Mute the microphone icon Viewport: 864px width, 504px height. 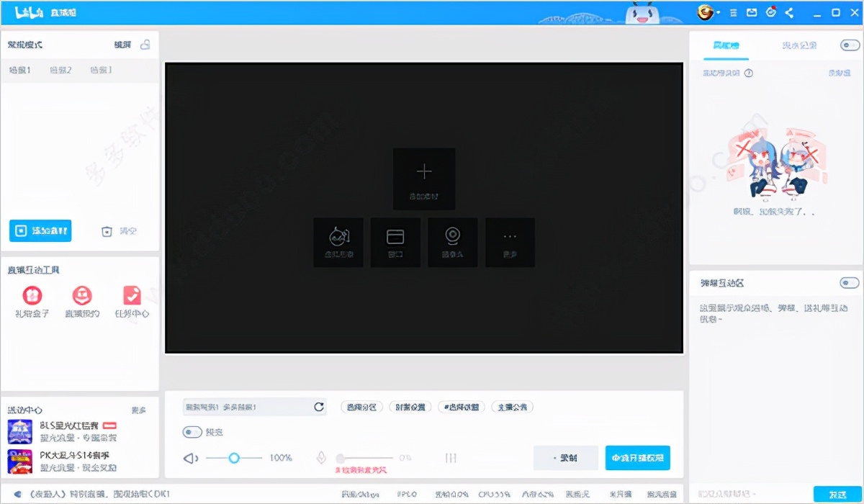322,457
